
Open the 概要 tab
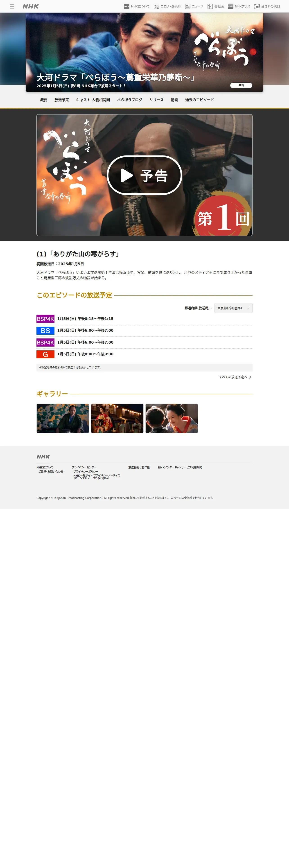click(44, 100)
